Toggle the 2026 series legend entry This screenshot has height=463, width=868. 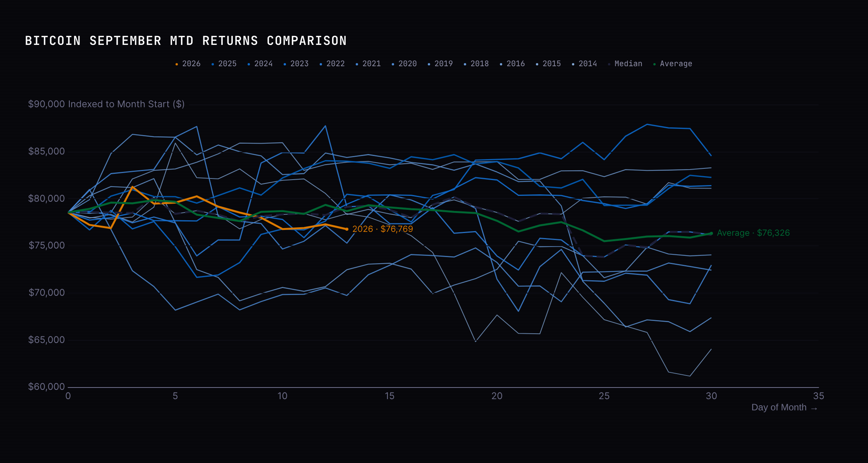point(188,64)
